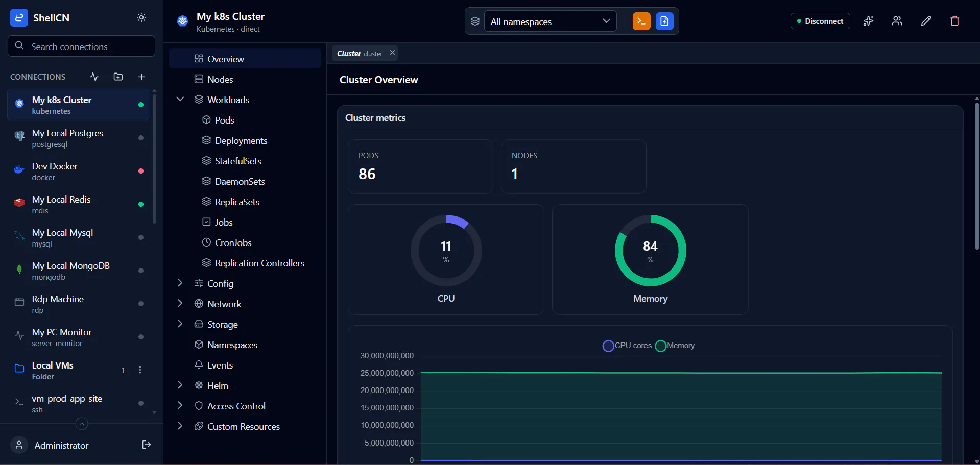The image size is (980, 465).
Task: Open StatefulSets in Workloads
Action: click(245, 161)
